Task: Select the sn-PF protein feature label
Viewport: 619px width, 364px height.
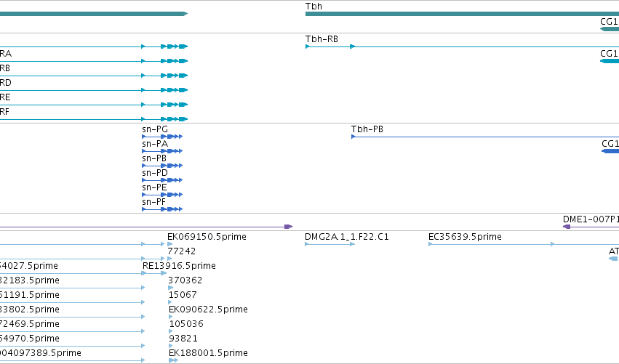Action: (153, 202)
